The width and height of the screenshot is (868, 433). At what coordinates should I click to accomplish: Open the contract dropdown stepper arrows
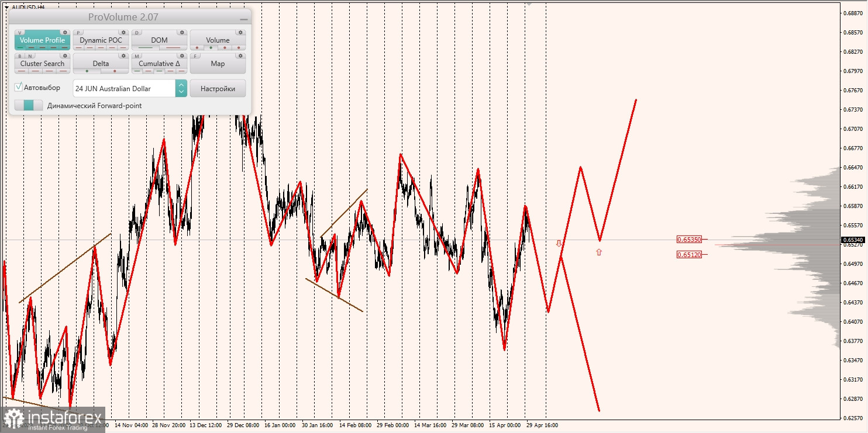click(x=181, y=88)
